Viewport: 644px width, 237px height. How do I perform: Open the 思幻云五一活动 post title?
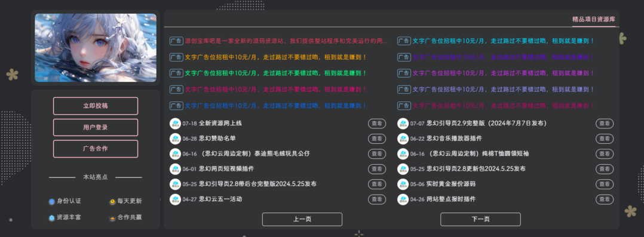pyautogui.click(x=220, y=199)
